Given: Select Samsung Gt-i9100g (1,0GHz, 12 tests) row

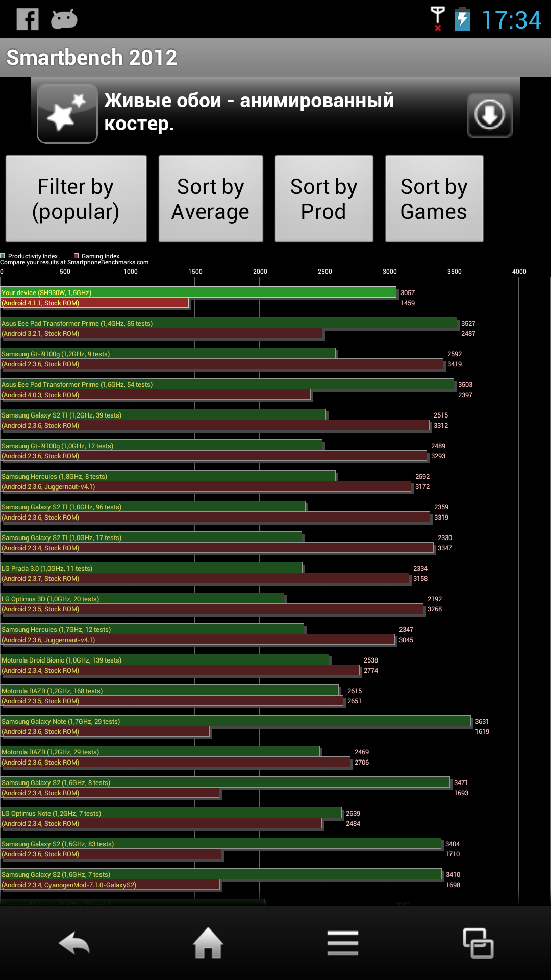Looking at the screenshot, I should tap(214, 451).
